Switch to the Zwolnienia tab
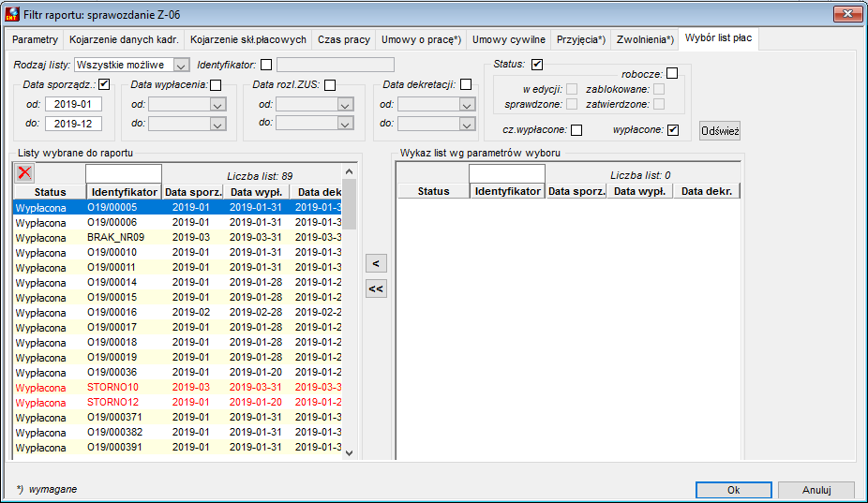The image size is (868, 503). (645, 40)
